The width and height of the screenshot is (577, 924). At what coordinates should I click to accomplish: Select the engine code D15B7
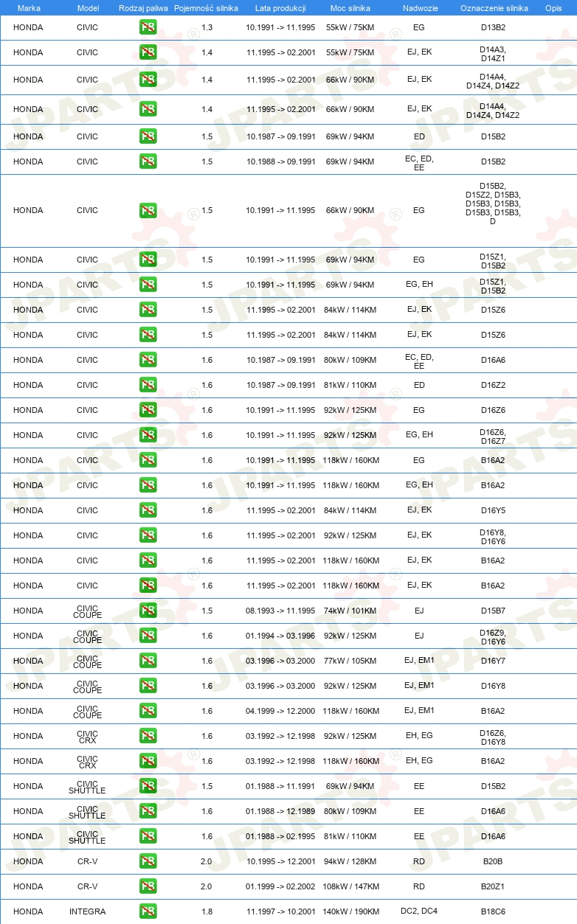(493, 611)
